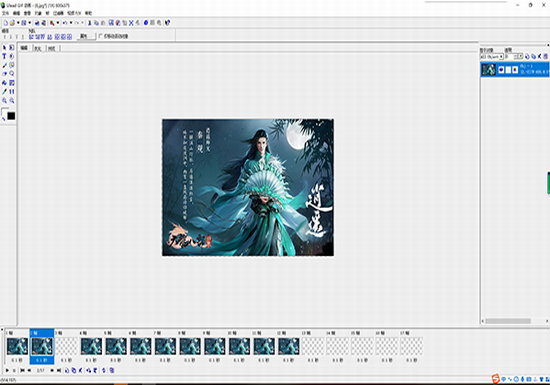
Task: Toggle the lock box on selected object
Action: pos(508,70)
